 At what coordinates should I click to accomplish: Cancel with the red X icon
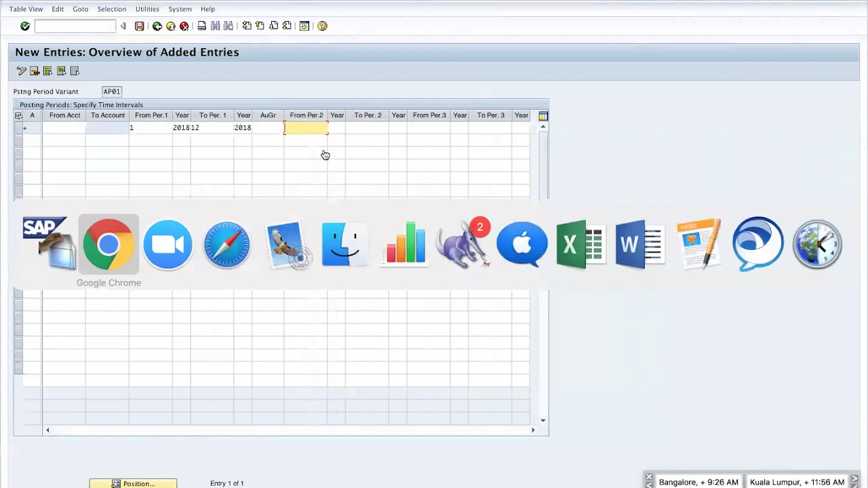click(184, 26)
